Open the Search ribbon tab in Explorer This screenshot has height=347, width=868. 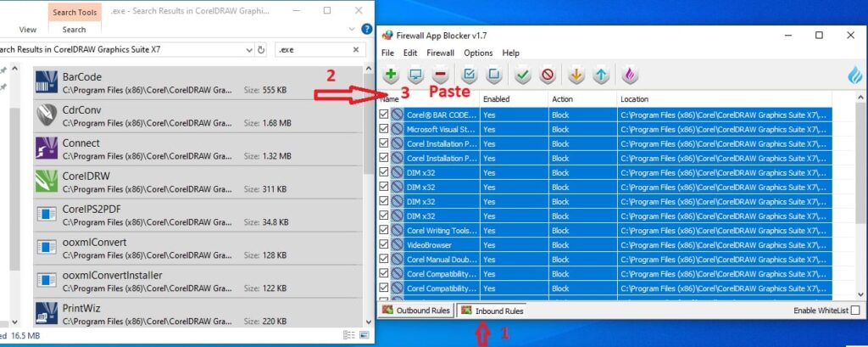[75, 30]
